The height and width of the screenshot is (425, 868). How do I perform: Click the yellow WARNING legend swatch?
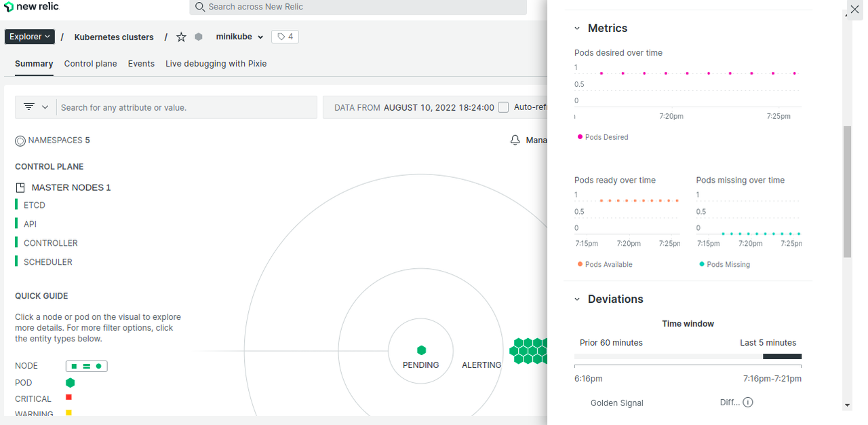(x=68, y=413)
